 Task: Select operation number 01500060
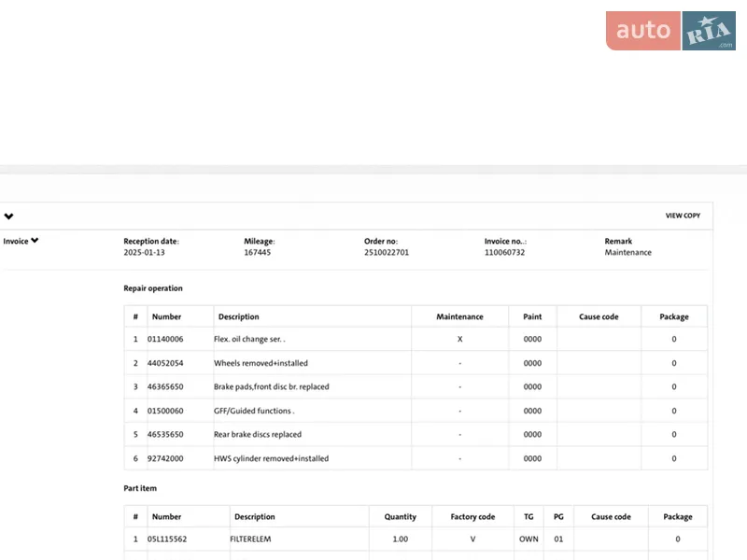point(165,411)
